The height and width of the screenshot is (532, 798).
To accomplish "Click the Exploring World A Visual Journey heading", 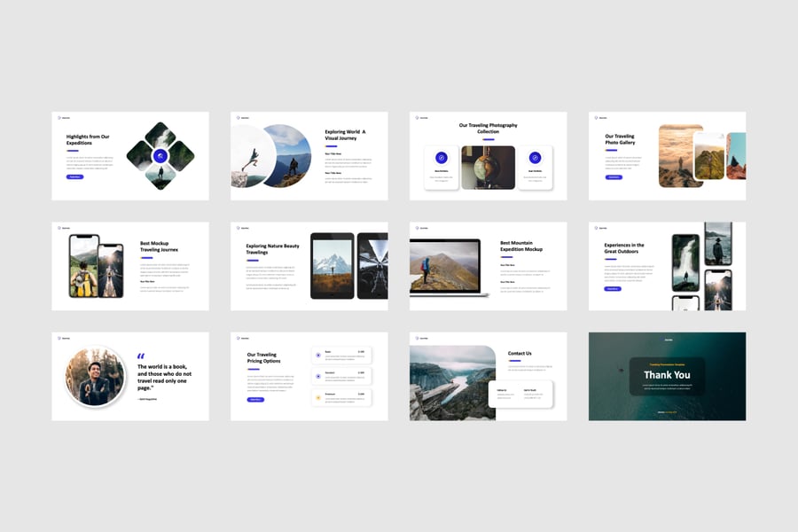I will [345, 136].
